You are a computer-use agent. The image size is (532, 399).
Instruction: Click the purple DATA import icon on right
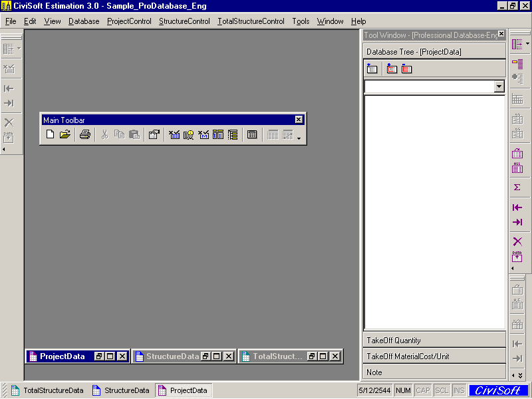point(517,257)
